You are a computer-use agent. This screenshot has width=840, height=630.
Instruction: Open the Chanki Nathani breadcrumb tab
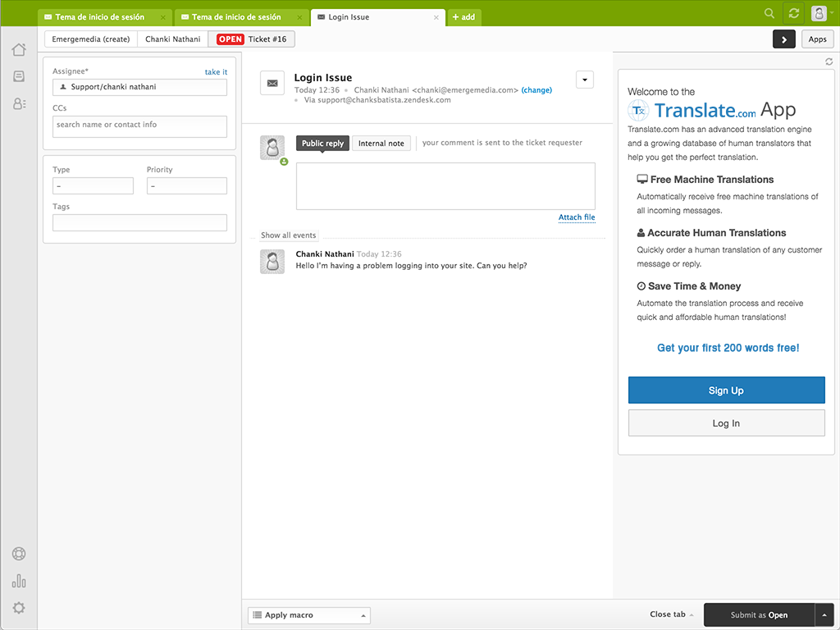click(x=172, y=39)
